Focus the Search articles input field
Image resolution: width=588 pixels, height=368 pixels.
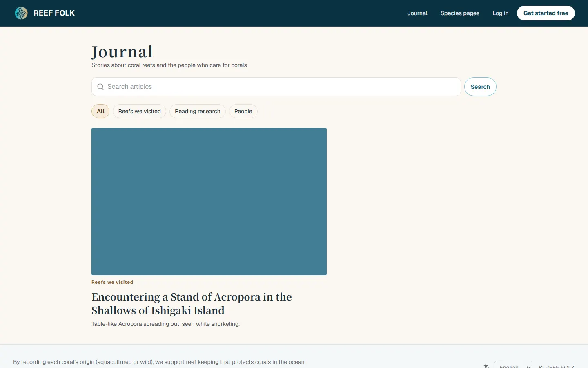click(x=276, y=87)
